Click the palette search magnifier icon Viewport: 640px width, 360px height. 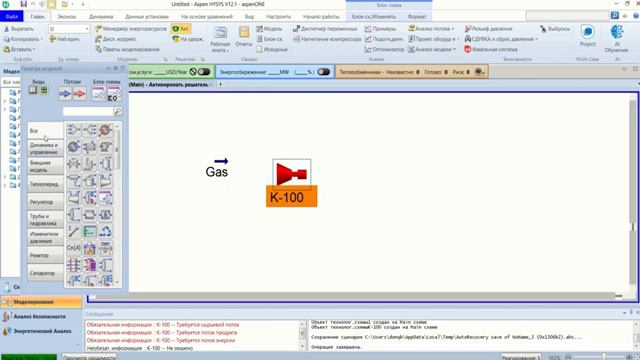tap(118, 111)
